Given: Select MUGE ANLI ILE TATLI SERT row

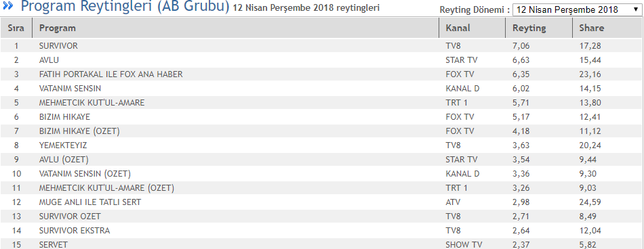Looking at the screenshot, I should tap(321, 202).
